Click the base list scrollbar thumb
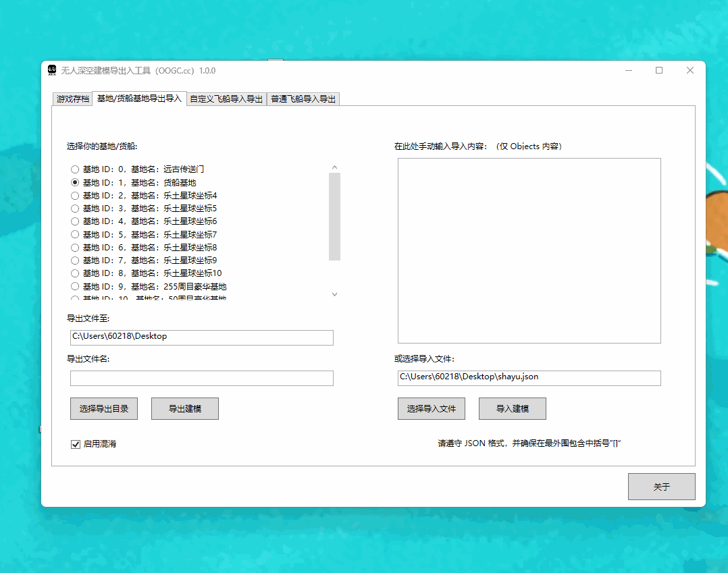 (334, 217)
